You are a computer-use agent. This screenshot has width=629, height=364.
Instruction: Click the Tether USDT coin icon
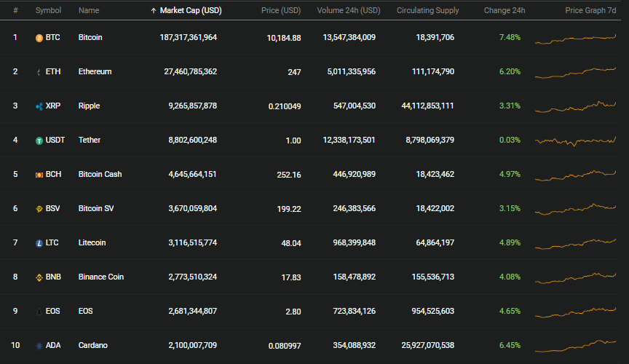39,141
